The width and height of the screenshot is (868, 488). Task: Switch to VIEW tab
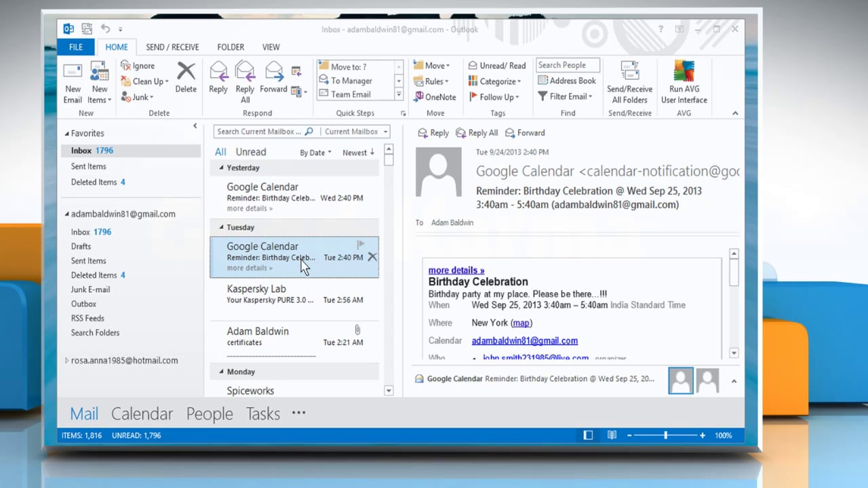pyautogui.click(x=271, y=47)
